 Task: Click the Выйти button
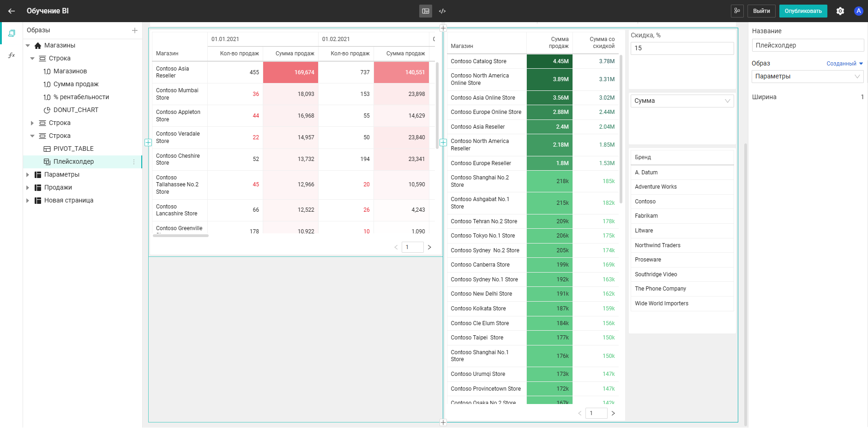click(x=761, y=11)
